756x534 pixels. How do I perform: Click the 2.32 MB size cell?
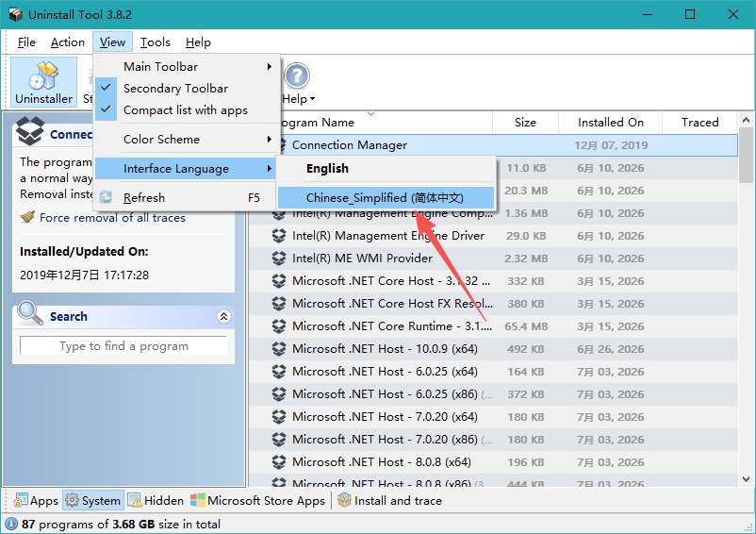click(x=526, y=259)
